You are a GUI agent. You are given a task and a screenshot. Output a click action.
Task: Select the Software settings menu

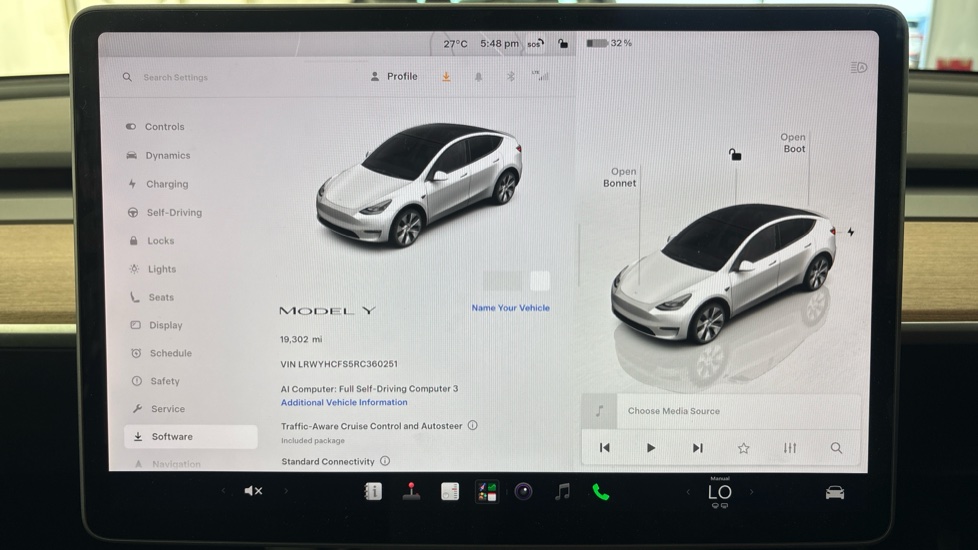[190, 437]
